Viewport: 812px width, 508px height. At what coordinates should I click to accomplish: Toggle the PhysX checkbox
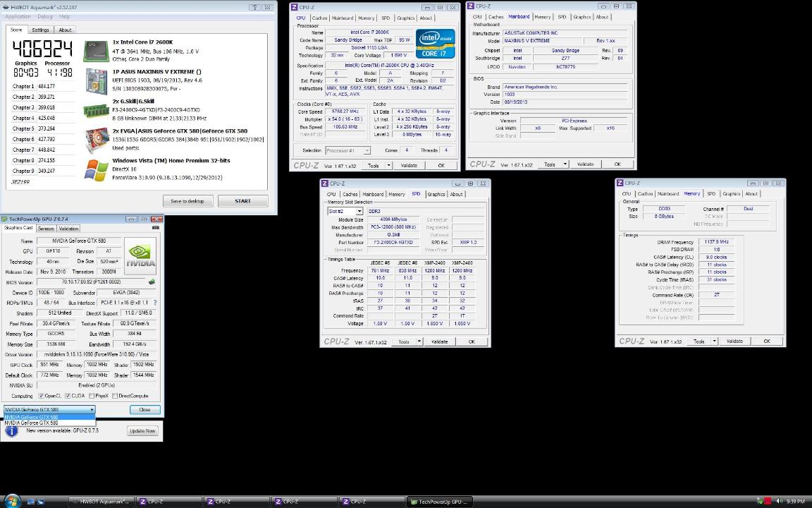point(91,396)
